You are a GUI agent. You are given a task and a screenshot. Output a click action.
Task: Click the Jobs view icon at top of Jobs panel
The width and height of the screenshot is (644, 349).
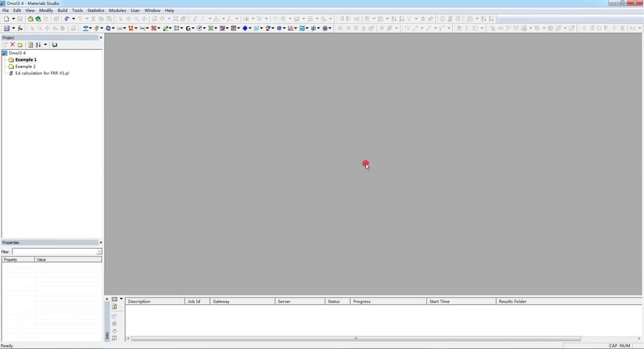pos(114,299)
